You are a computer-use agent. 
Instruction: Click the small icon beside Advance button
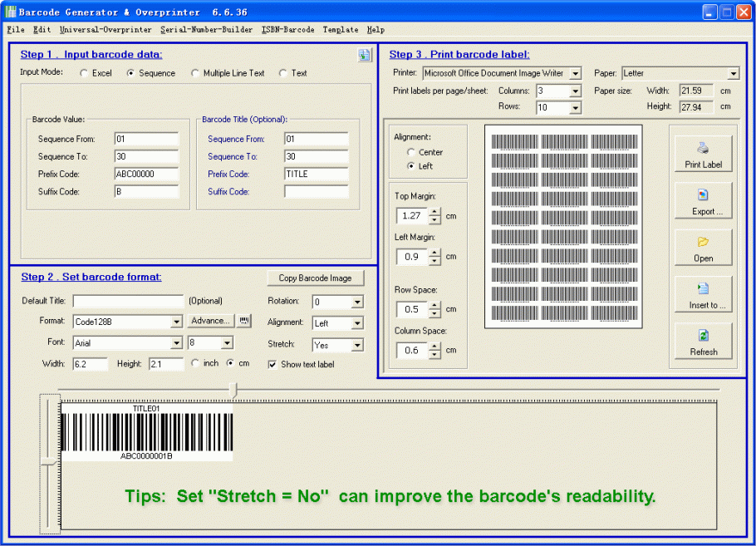[244, 321]
